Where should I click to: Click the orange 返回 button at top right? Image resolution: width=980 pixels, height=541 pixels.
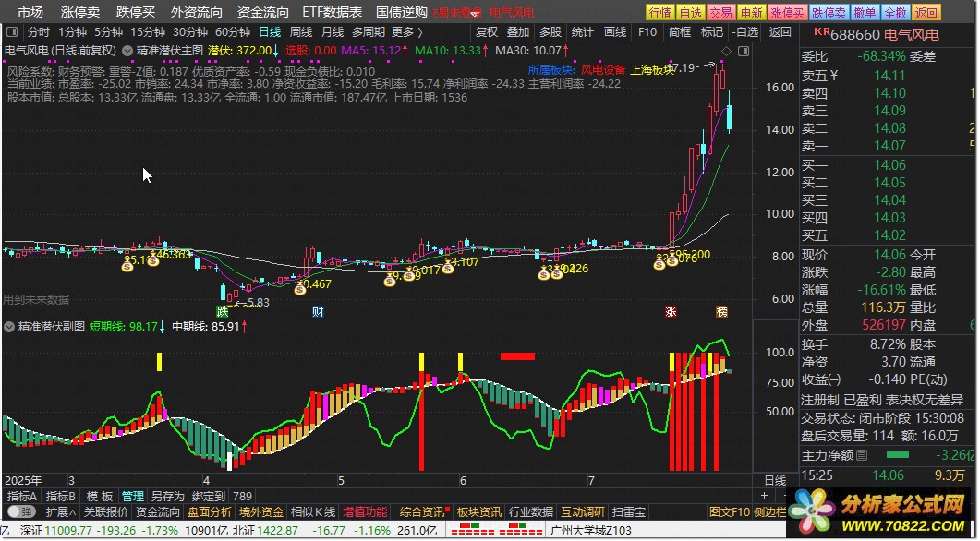[x=926, y=13]
